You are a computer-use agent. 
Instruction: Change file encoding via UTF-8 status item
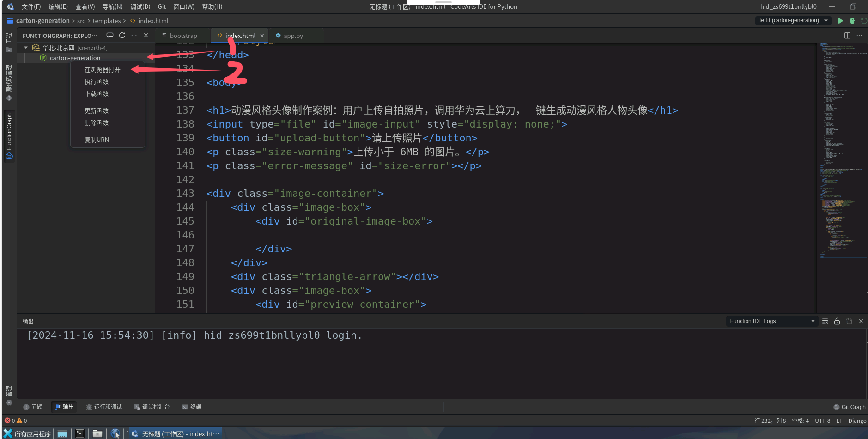click(x=823, y=421)
